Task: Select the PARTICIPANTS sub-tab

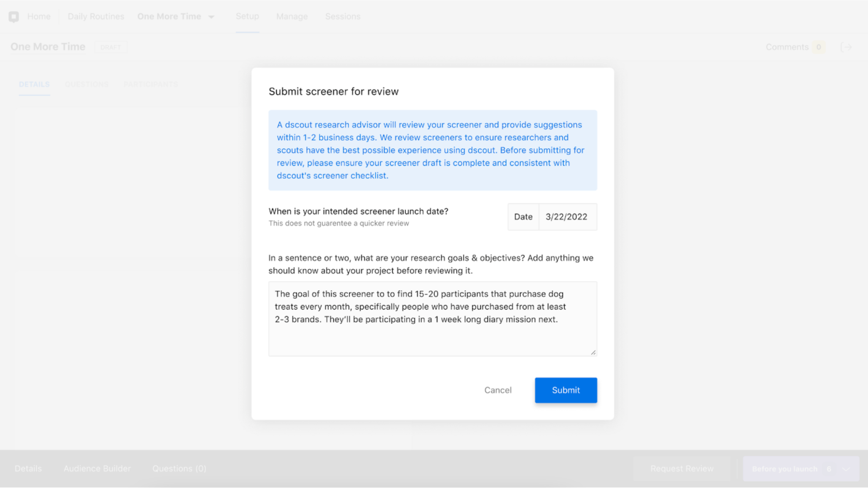Action: point(151,84)
